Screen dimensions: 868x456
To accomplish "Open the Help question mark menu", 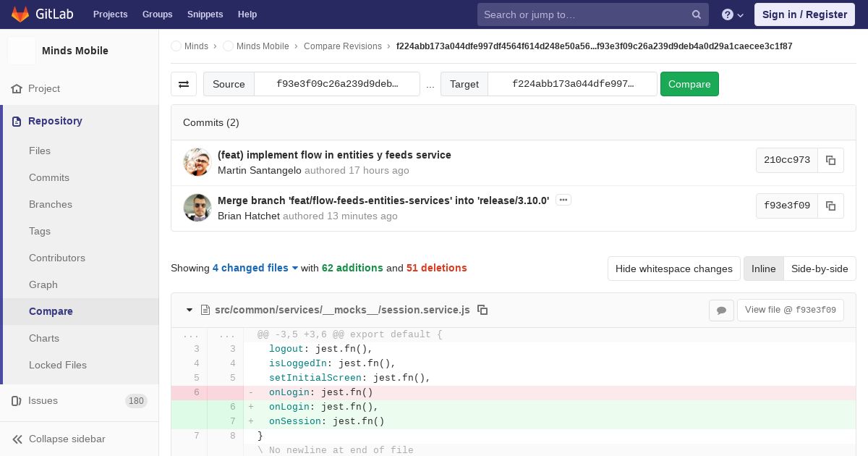I will 733,14.
